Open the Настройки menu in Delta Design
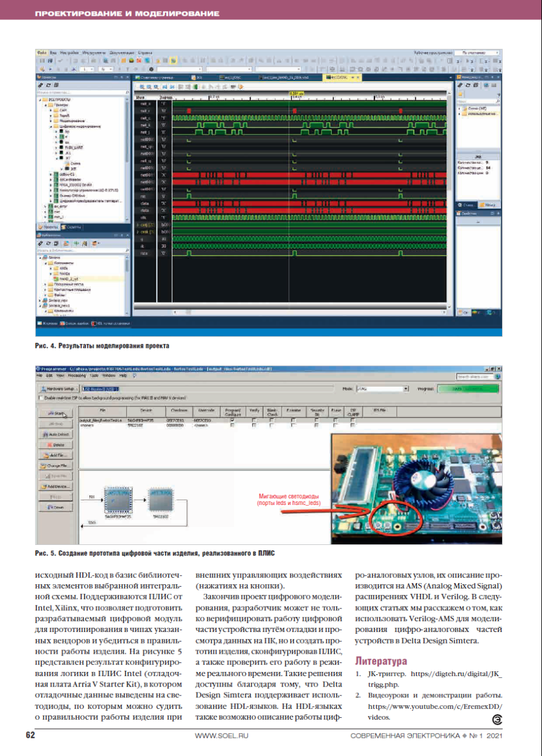 pos(70,53)
